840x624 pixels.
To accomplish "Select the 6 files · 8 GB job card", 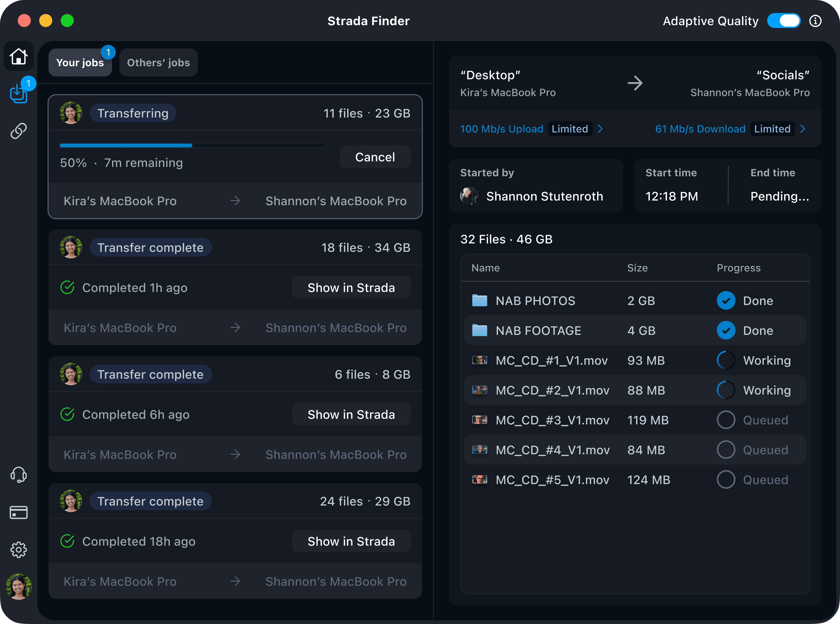I will point(235,414).
